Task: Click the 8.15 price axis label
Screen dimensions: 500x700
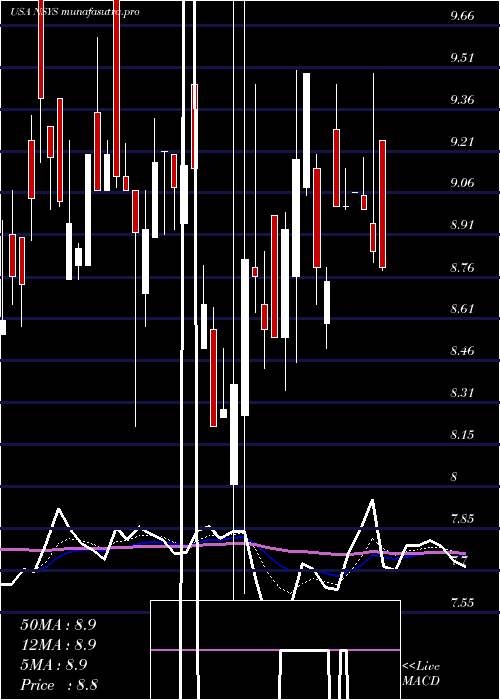Action: point(462,434)
